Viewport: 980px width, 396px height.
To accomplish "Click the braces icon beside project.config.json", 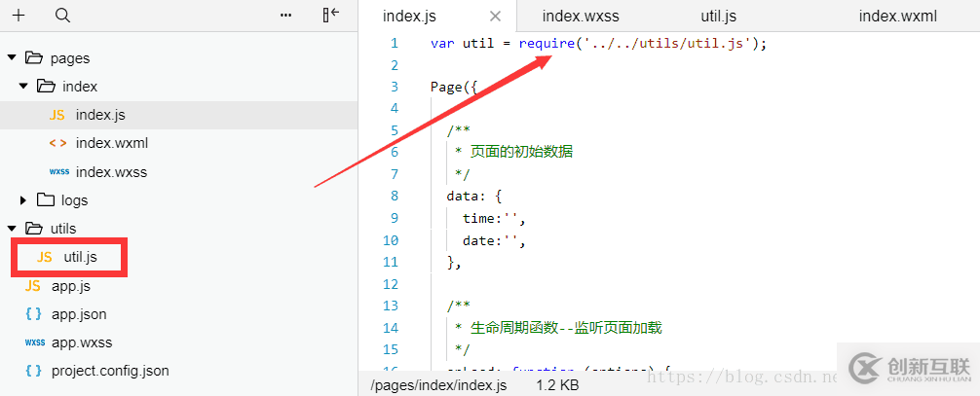I will (34, 371).
